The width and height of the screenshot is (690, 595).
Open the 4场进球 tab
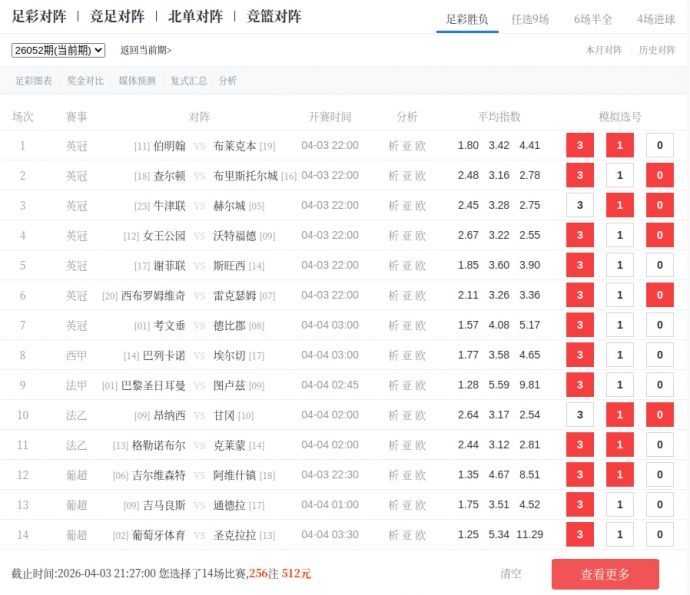coord(656,19)
